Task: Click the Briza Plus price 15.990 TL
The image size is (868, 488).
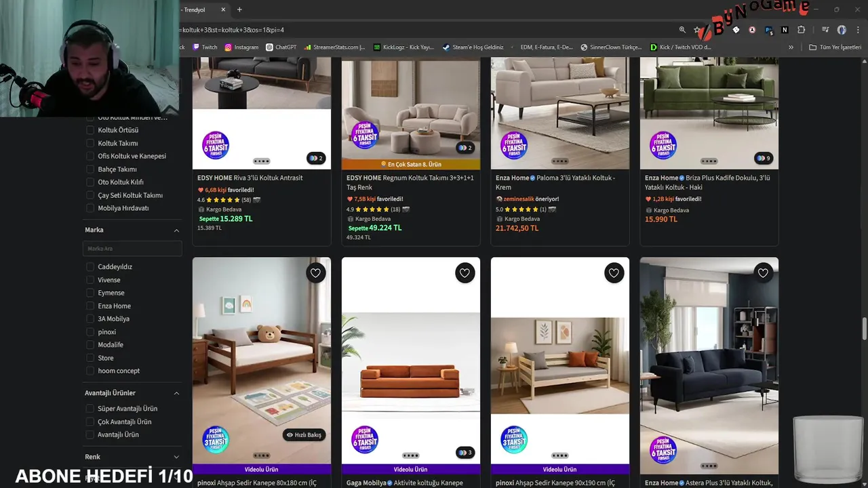Action: click(x=661, y=219)
